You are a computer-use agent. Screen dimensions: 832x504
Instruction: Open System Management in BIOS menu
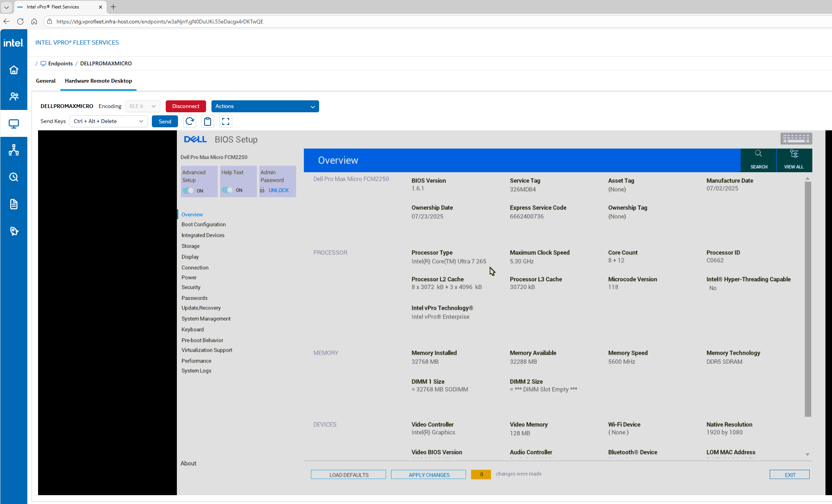[206, 319]
